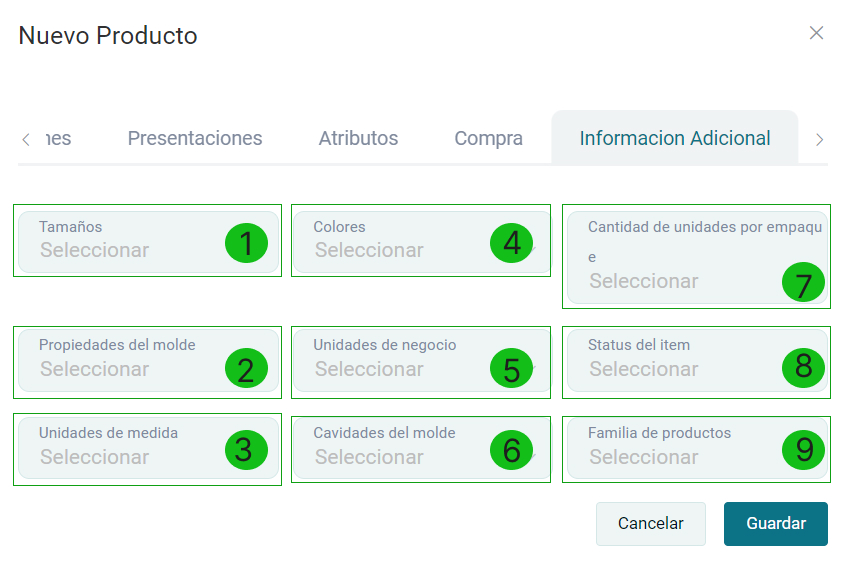Click the Nuevo Producto dialog title
Viewport: 843px width, 573px height.
(x=108, y=36)
